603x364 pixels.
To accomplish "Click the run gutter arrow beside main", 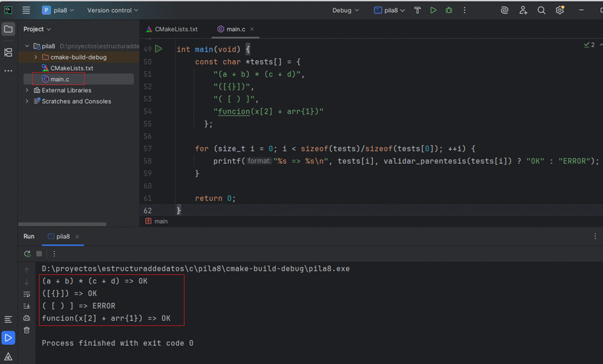I will [x=159, y=49].
